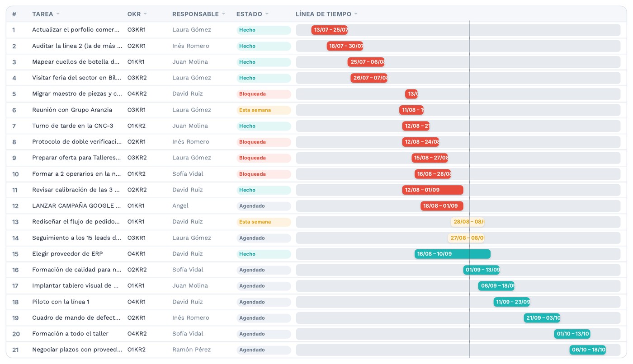This screenshot has height=364, width=633.
Task: Click the Bloqueada status of task 10
Action: (264, 174)
